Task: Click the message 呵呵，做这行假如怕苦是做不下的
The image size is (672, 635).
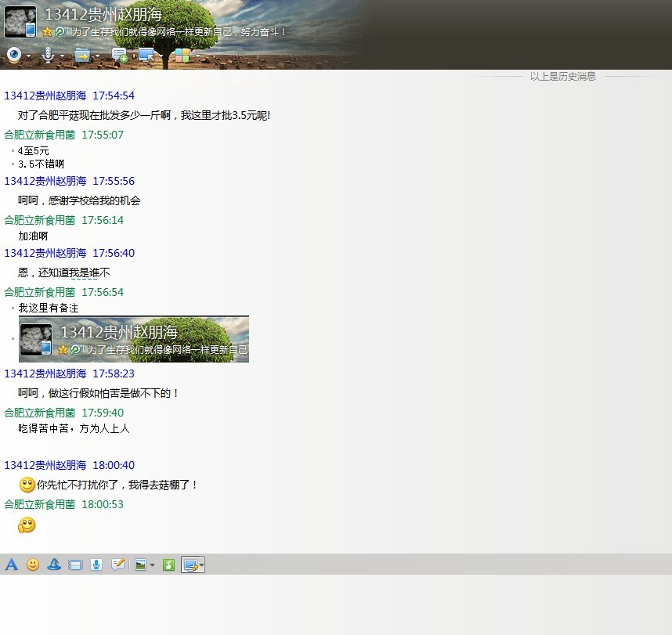Action: pos(98,393)
